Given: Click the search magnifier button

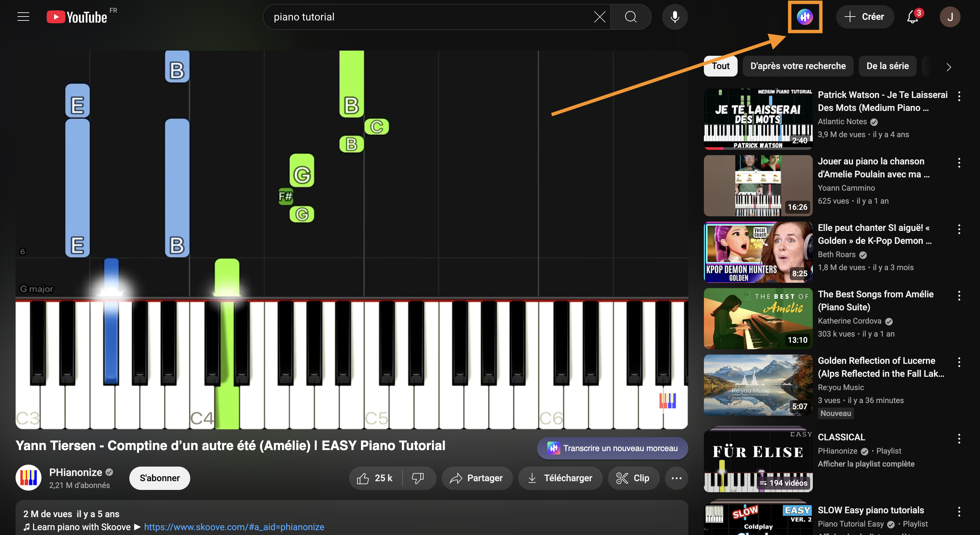Looking at the screenshot, I should click(630, 17).
